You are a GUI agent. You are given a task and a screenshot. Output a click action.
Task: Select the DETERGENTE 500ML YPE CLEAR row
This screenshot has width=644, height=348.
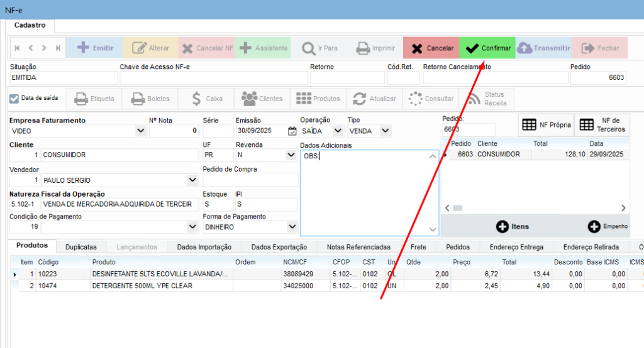[142, 286]
